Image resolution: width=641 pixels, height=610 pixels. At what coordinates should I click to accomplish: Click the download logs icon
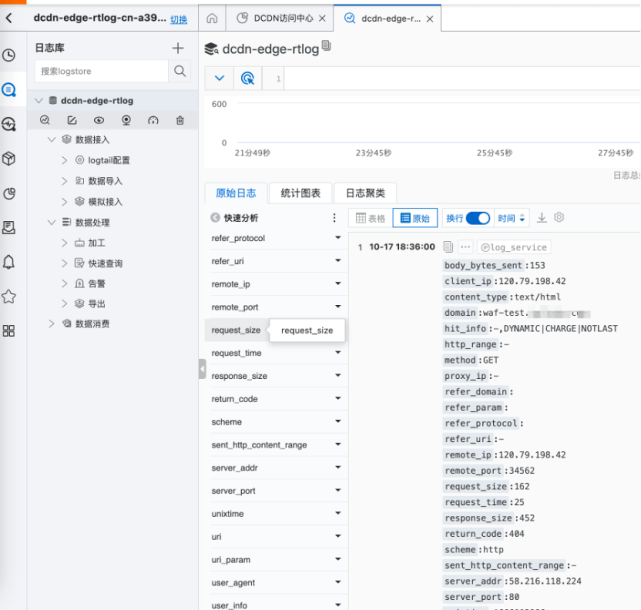(542, 218)
